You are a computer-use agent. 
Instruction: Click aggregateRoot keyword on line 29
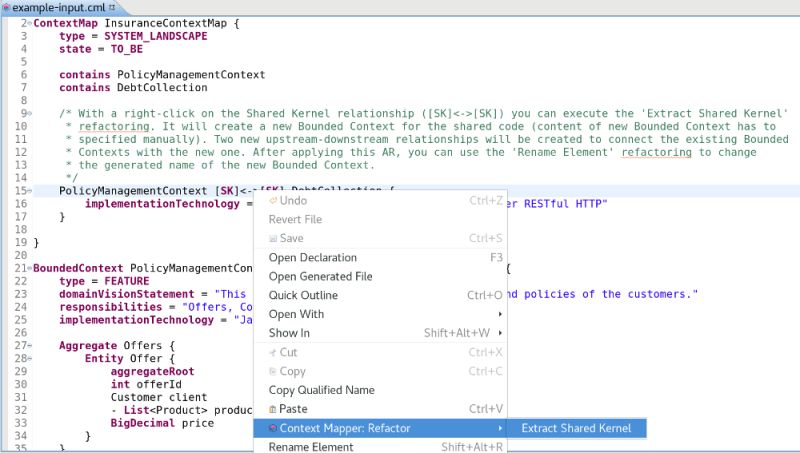(152, 371)
